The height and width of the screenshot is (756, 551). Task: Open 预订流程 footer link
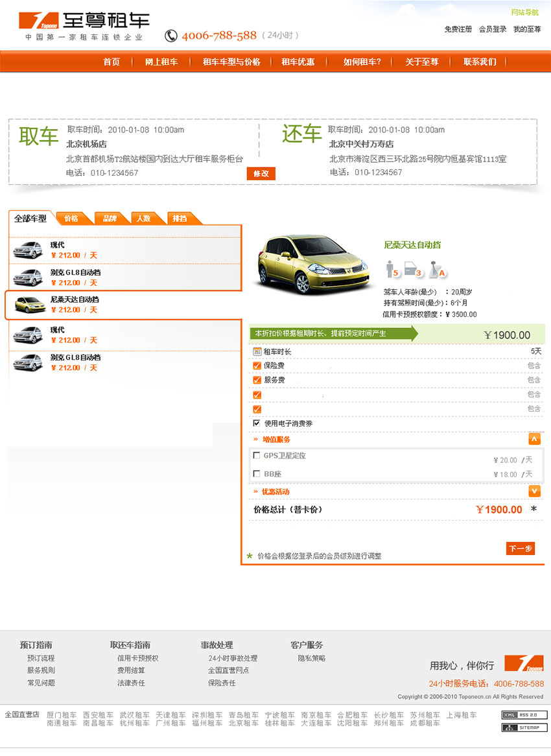coord(41,658)
